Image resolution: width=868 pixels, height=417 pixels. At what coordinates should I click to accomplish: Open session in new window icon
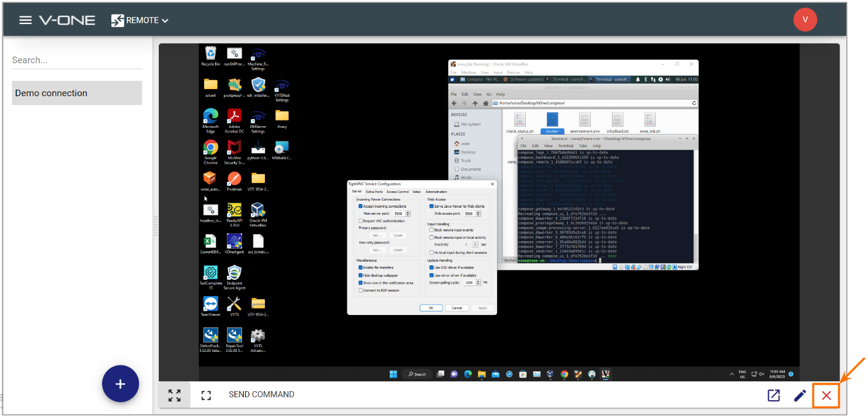(774, 395)
